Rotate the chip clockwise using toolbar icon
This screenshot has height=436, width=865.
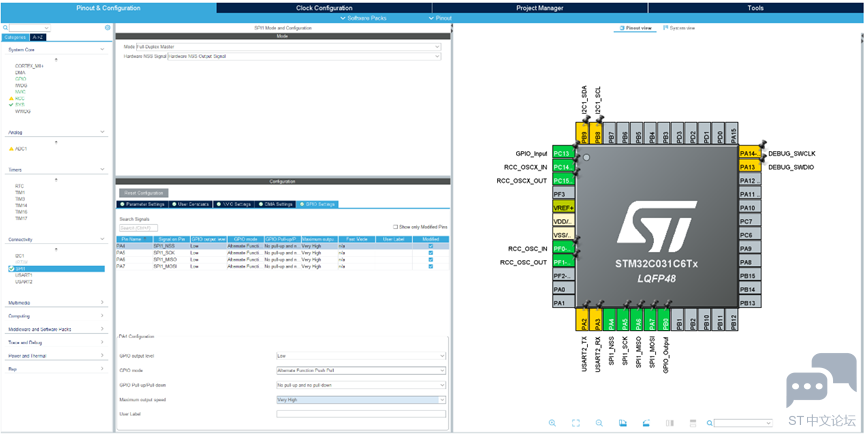click(623, 423)
